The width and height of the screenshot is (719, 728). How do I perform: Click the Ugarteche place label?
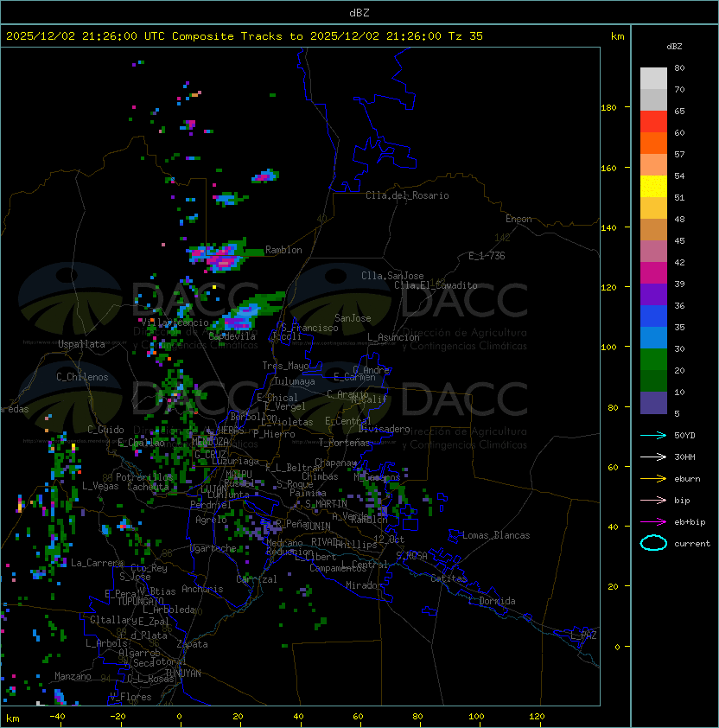[213, 548]
